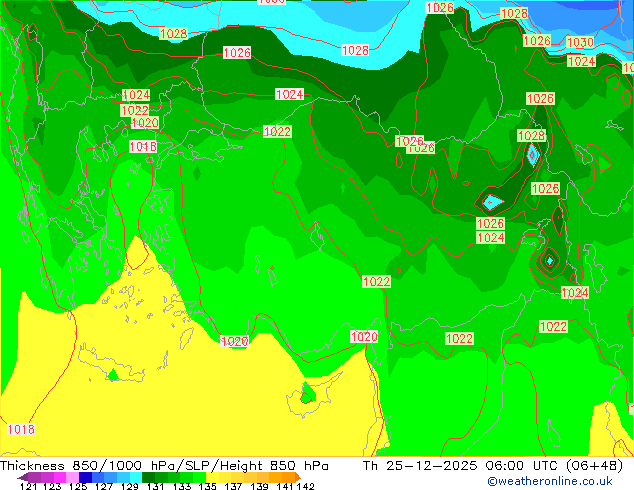Select the legend value 139
Viewport: 634px width, 490px height.
(x=259, y=486)
